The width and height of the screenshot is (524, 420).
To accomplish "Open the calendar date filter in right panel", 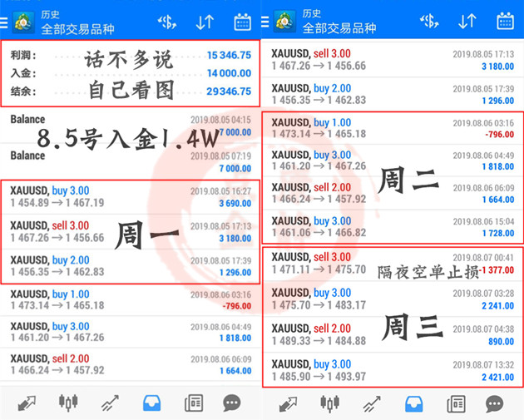I will click(x=505, y=22).
